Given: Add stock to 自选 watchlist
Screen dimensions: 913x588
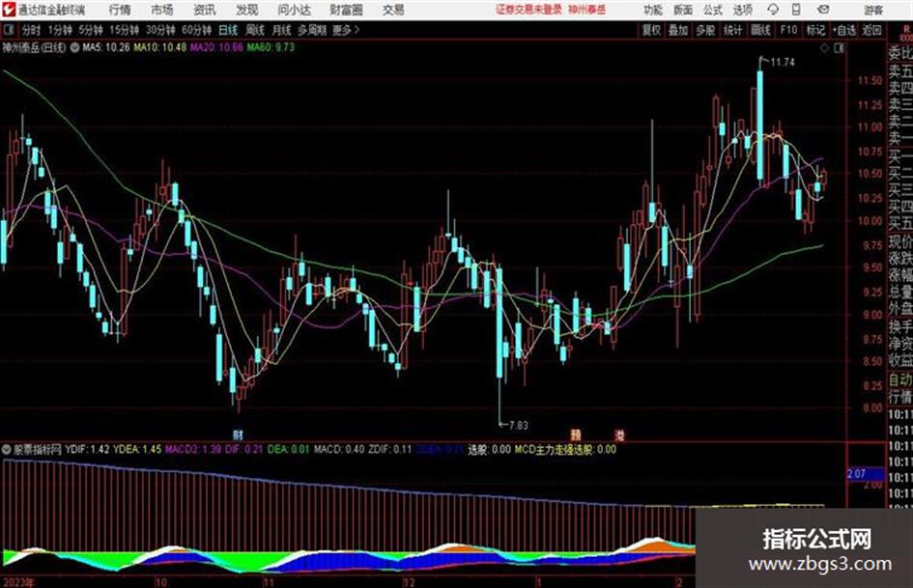Looking at the screenshot, I should click(843, 30).
